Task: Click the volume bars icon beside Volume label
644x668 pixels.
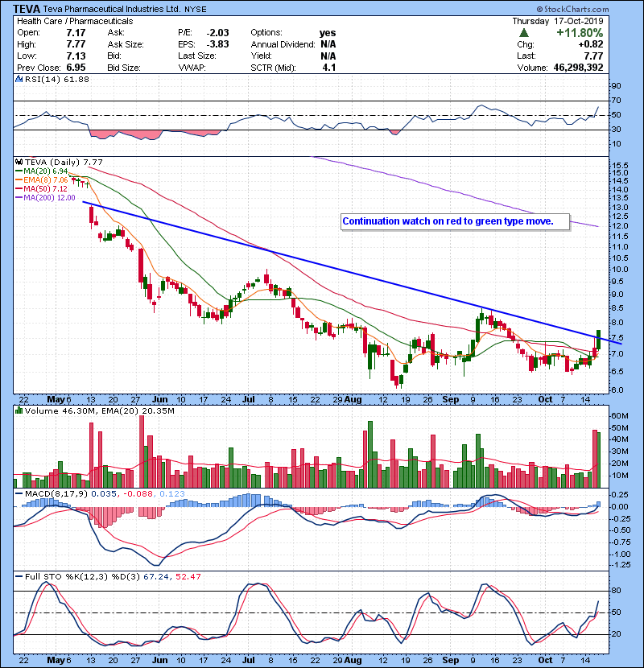Action: tap(19, 410)
